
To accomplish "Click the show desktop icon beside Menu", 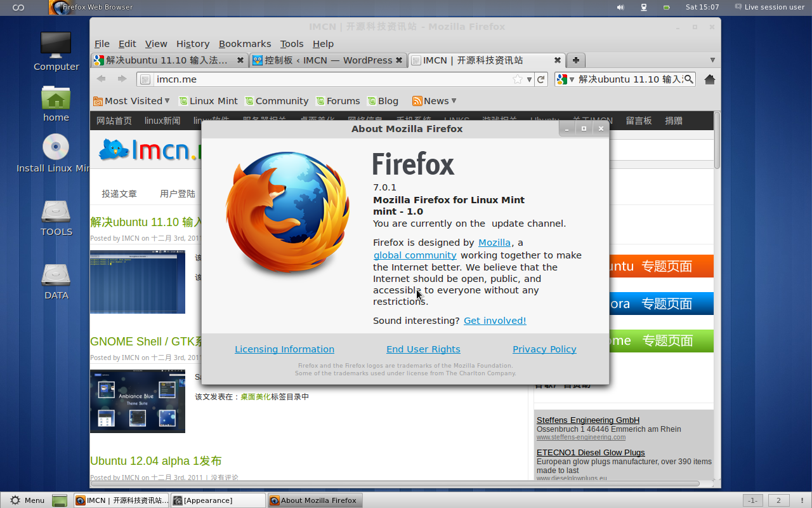I will [x=60, y=500].
